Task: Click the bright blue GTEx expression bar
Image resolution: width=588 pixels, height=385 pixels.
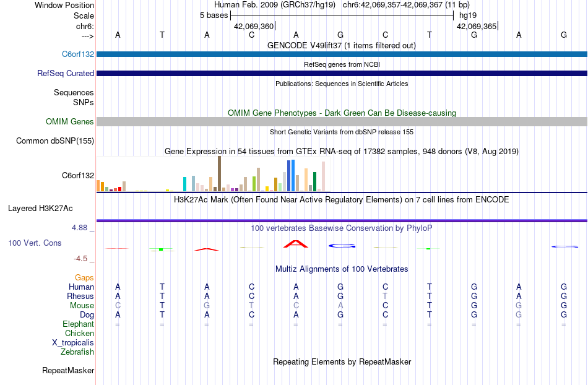Action: tap(293, 175)
